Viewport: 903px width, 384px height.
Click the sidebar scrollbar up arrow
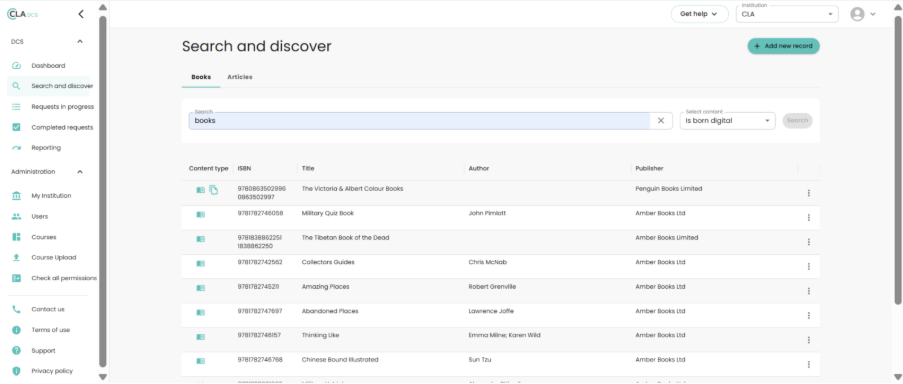[x=103, y=7]
